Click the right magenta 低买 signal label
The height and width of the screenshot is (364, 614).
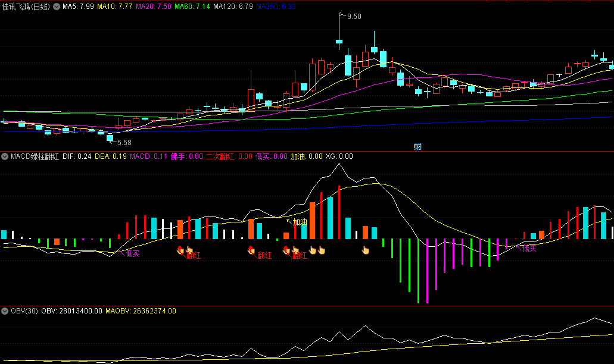tap(529, 248)
